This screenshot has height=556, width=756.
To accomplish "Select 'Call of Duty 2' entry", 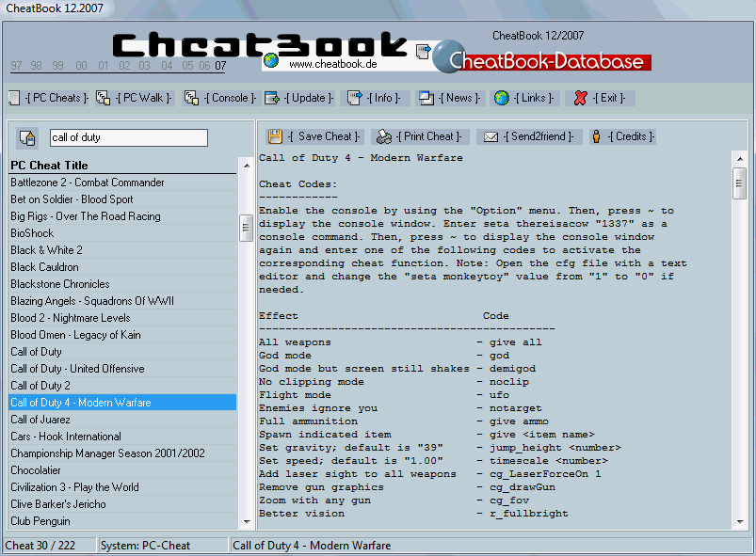I will [x=123, y=386].
